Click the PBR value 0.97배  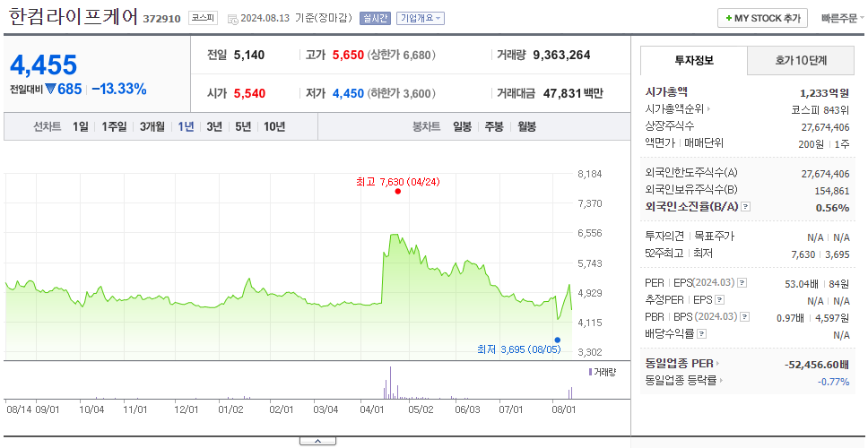(x=789, y=318)
